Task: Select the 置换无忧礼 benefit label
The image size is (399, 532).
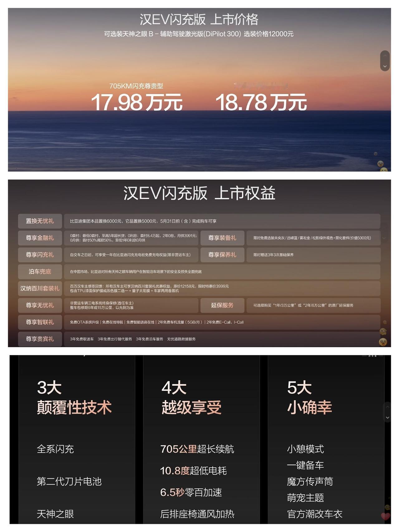Action: click(40, 221)
